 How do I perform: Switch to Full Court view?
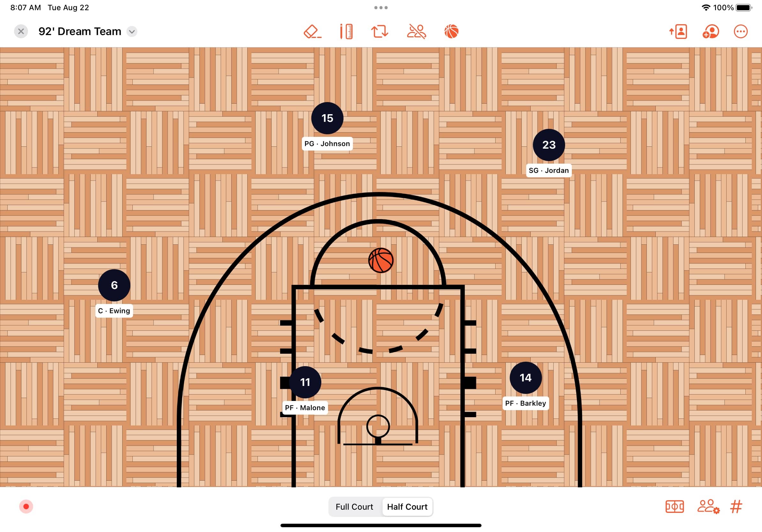tap(353, 507)
